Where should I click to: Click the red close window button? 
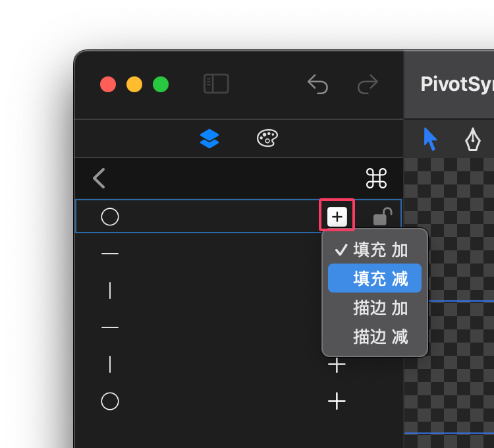point(108,84)
